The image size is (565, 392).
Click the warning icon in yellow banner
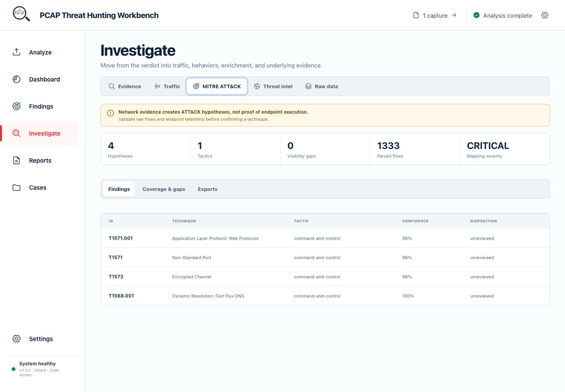point(110,113)
